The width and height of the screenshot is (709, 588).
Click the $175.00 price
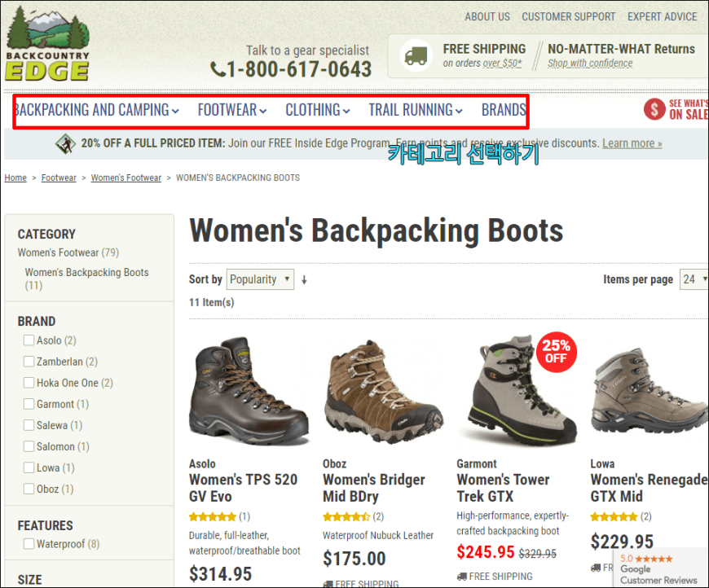point(354,559)
